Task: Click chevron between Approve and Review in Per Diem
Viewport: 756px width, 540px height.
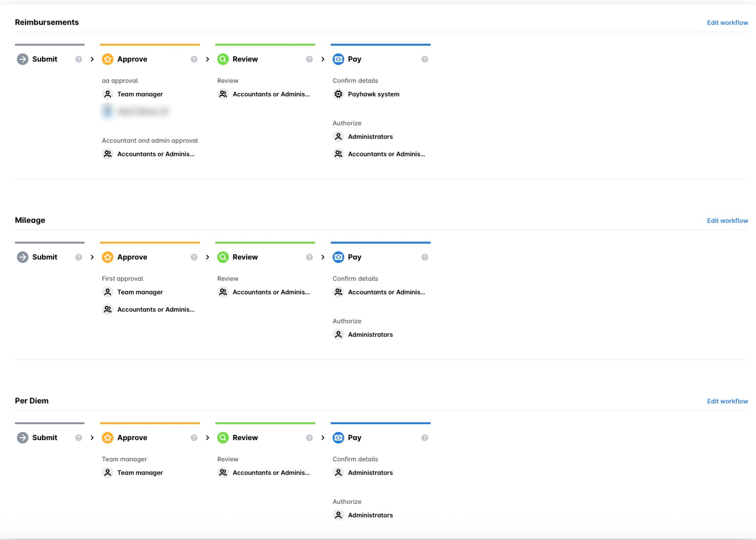Action: 207,438
